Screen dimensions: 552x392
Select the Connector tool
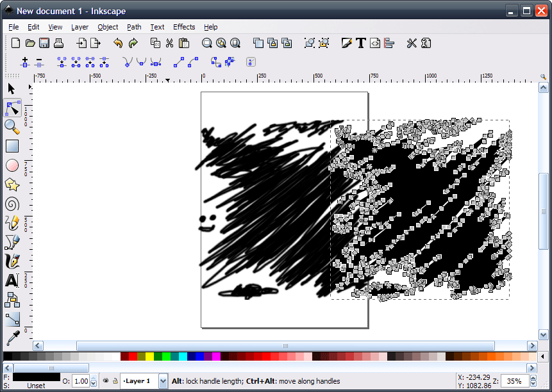click(x=12, y=300)
